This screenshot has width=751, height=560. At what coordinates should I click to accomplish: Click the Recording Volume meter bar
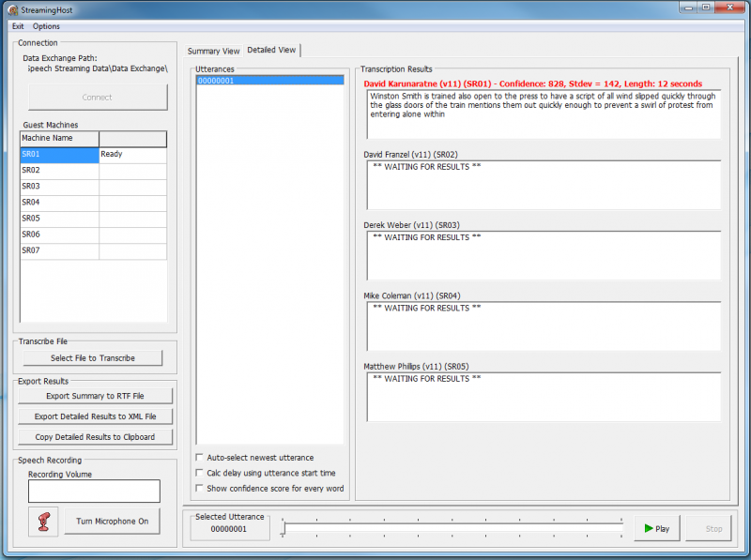[94, 492]
